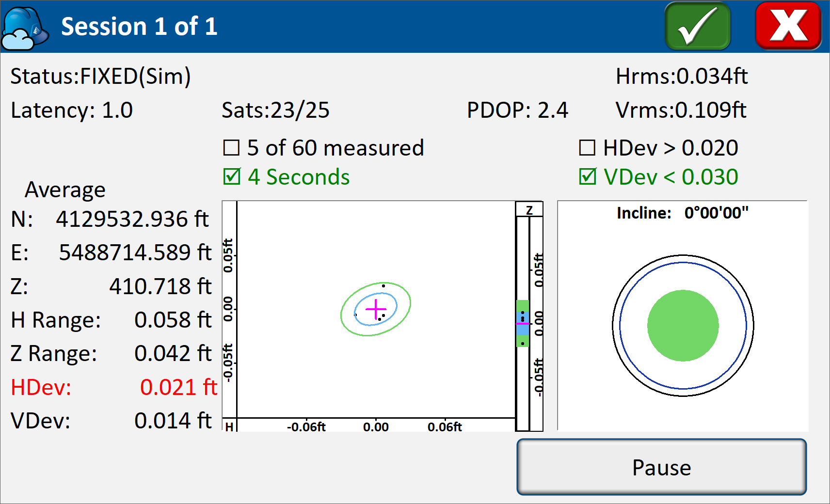Toggle the '4 Seconds' checkbox
Viewport: 830px width, 504px height.
click(x=232, y=177)
